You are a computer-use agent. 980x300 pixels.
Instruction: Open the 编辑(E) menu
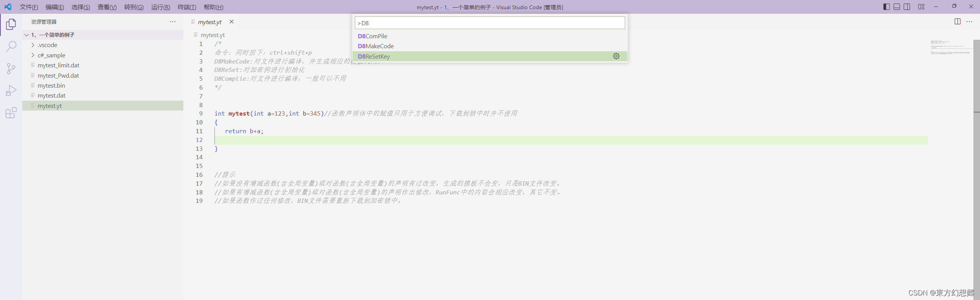(55, 7)
